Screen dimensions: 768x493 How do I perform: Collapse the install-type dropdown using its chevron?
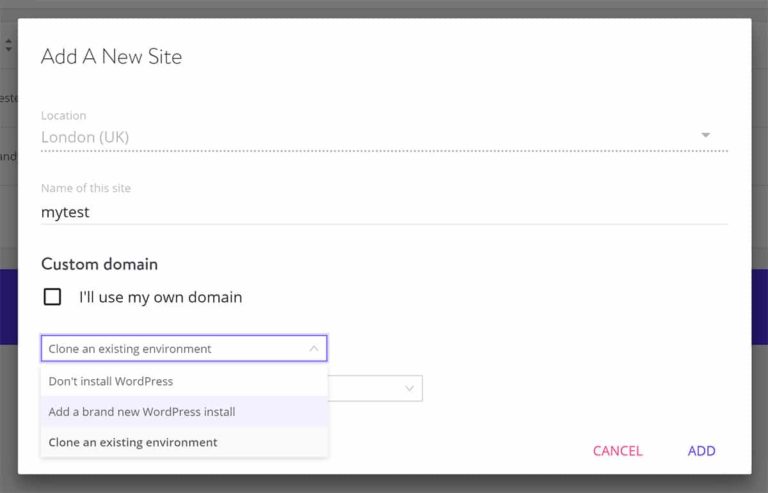pyautogui.click(x=314, y=349)
